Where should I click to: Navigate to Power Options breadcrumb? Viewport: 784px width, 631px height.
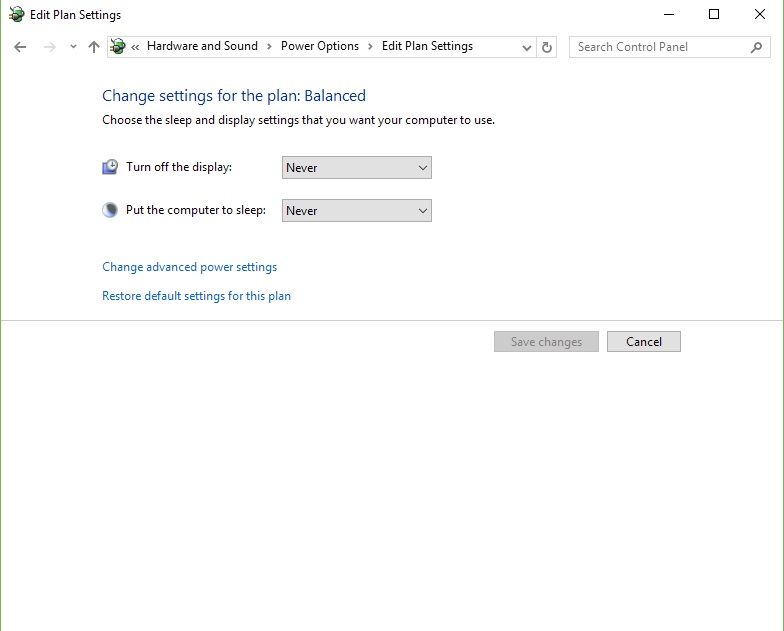pyautogui.click(x=320, y=46)
